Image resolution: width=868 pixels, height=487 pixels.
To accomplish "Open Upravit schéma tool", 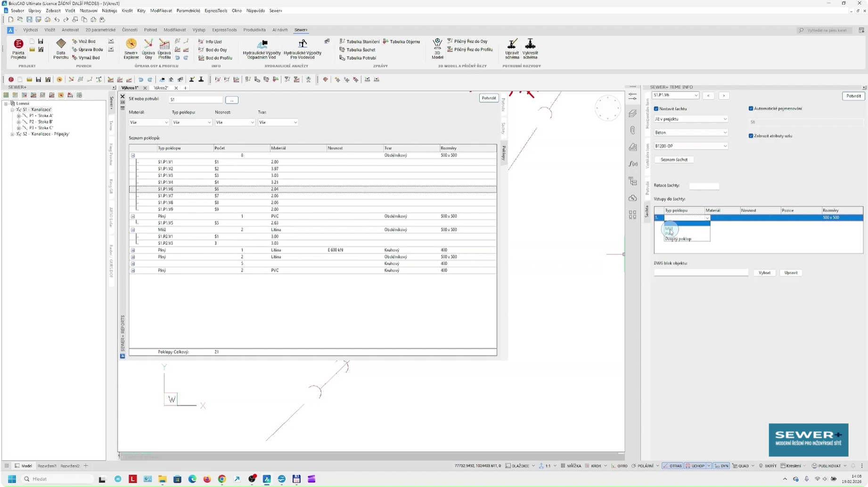I will coord(512,49).
